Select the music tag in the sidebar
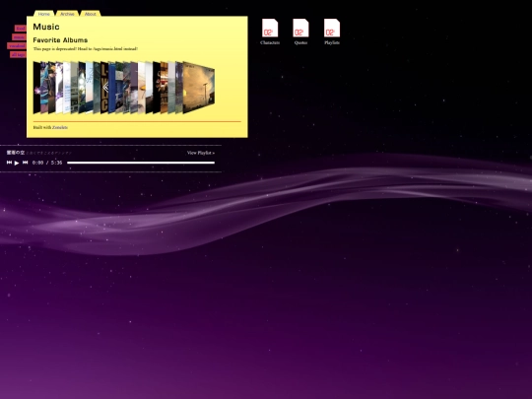Image resolution: width=532 pixels, height=399 pixels. tap(20, 37)
